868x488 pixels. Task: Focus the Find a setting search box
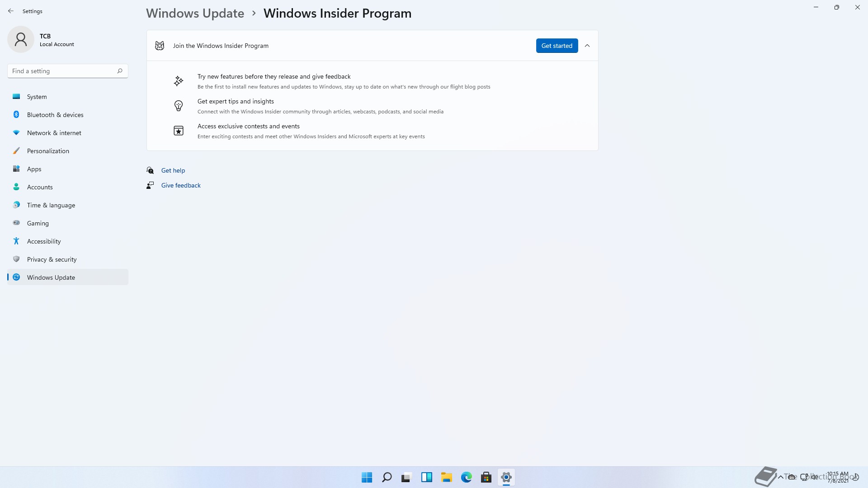pos(68,71)
